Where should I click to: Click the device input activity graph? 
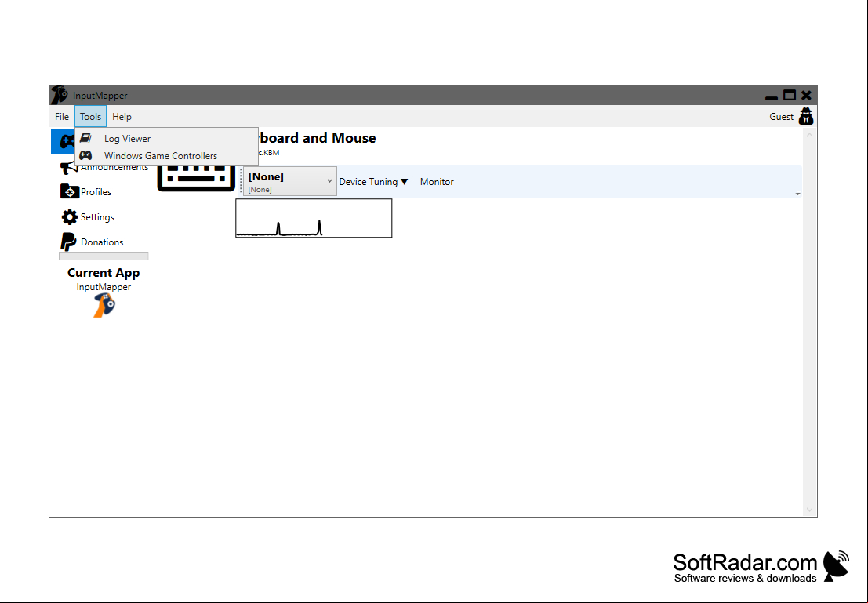click(314, 218)
